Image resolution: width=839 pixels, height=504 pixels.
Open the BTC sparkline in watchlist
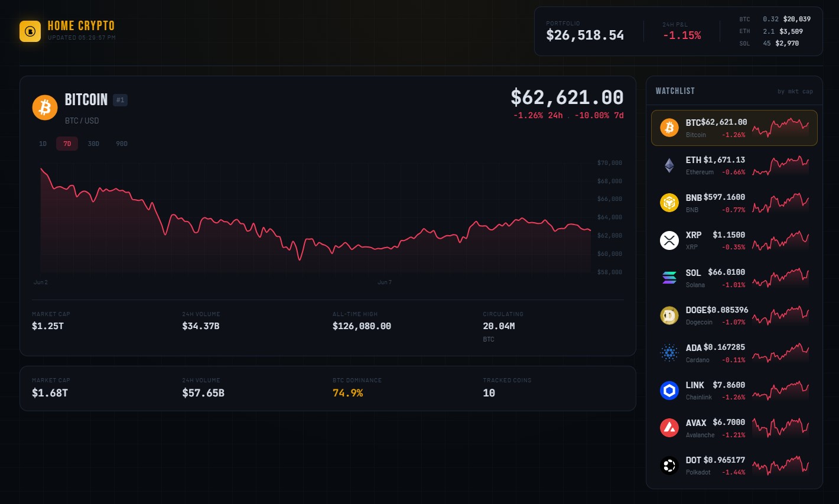tap(781, 128)
